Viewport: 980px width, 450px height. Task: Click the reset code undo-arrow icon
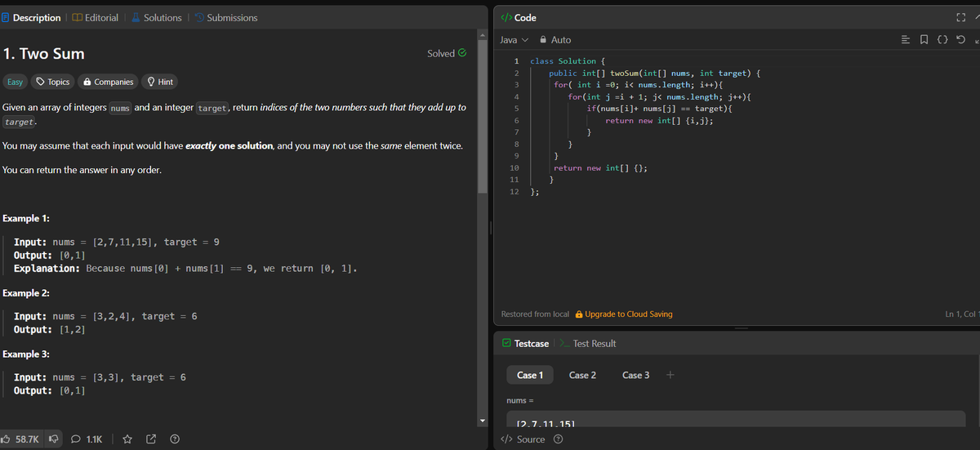click(x=961, y=39)
